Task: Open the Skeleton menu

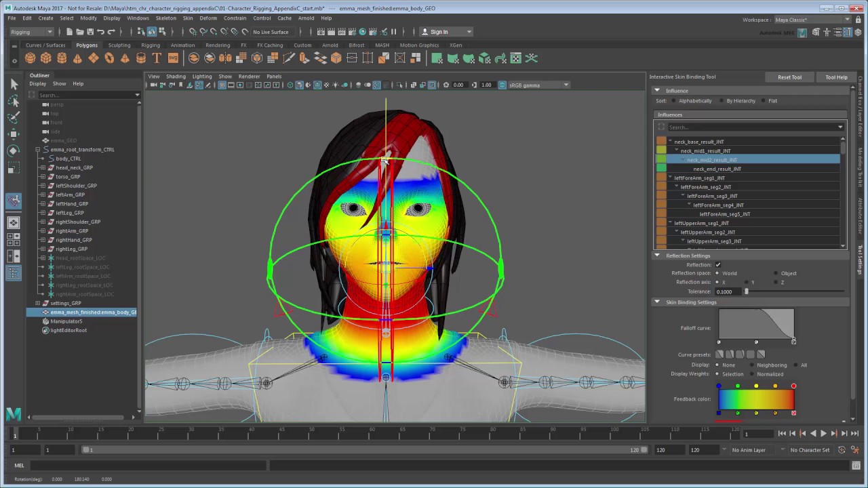Action: (165, 19)
